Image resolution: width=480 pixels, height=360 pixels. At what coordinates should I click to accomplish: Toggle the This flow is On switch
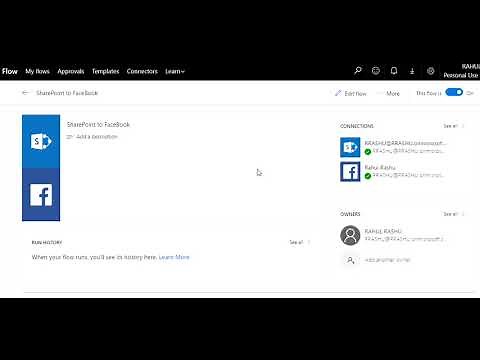tap(454, 92)
